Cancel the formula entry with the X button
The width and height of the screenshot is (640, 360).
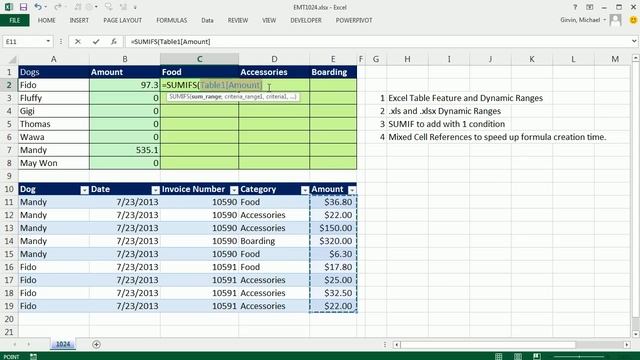(x=78, y=42)
